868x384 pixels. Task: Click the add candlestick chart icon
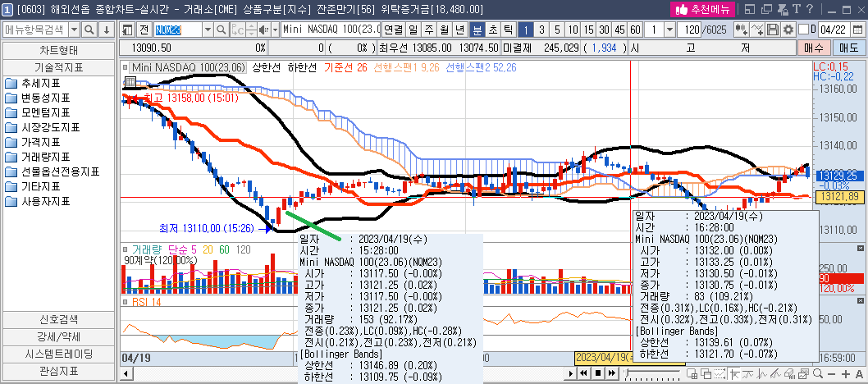coord(741,30)
